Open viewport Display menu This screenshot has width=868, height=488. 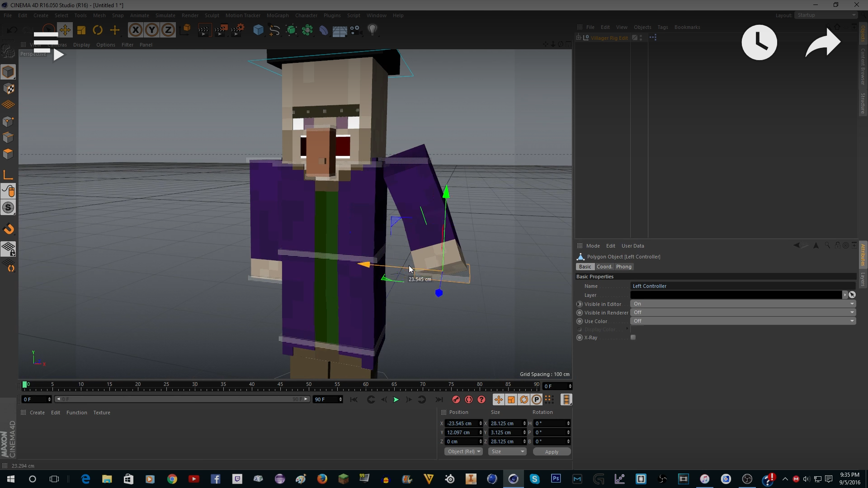(81, 45)
